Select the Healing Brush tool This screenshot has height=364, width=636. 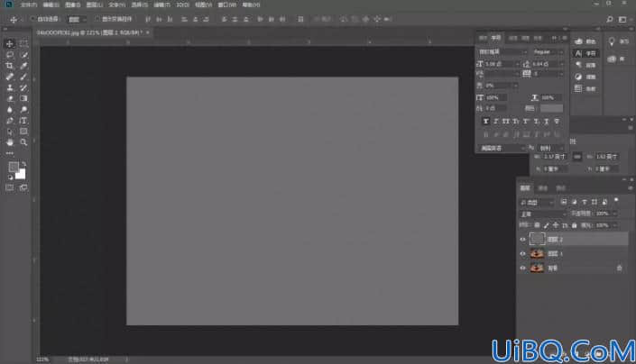click(10, 77)
